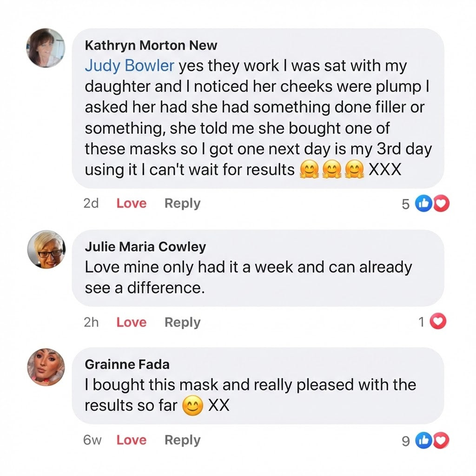Click the thumbs-up reaction icon on Grainne's comment
The height and width of the screenshot is (476, 476).
click(423, 441)
